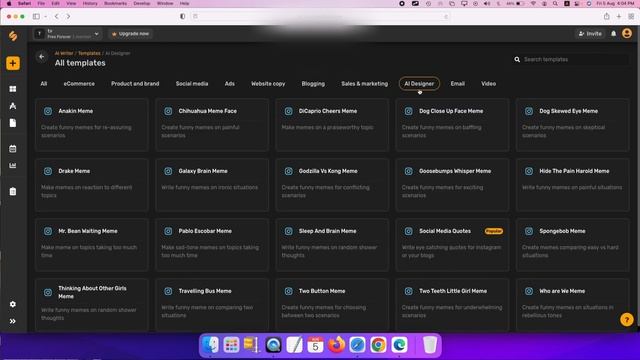Click the Spongebob Meme template icon

[529, 231]
